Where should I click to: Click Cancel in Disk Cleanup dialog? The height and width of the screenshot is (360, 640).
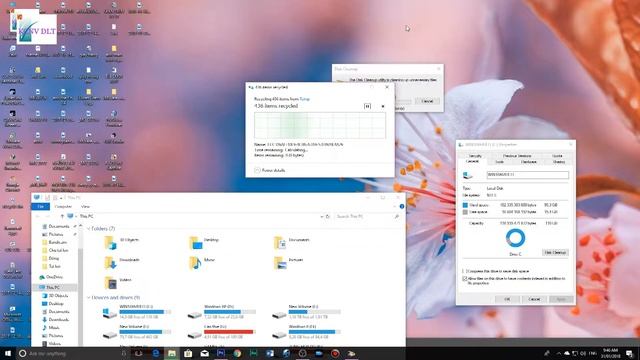point(427,101)
